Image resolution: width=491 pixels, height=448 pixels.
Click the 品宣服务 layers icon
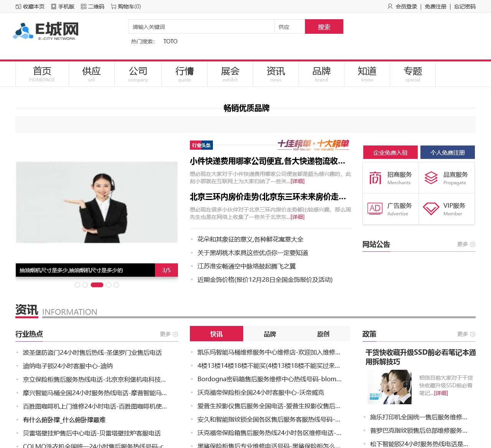(x=431, y=178)
